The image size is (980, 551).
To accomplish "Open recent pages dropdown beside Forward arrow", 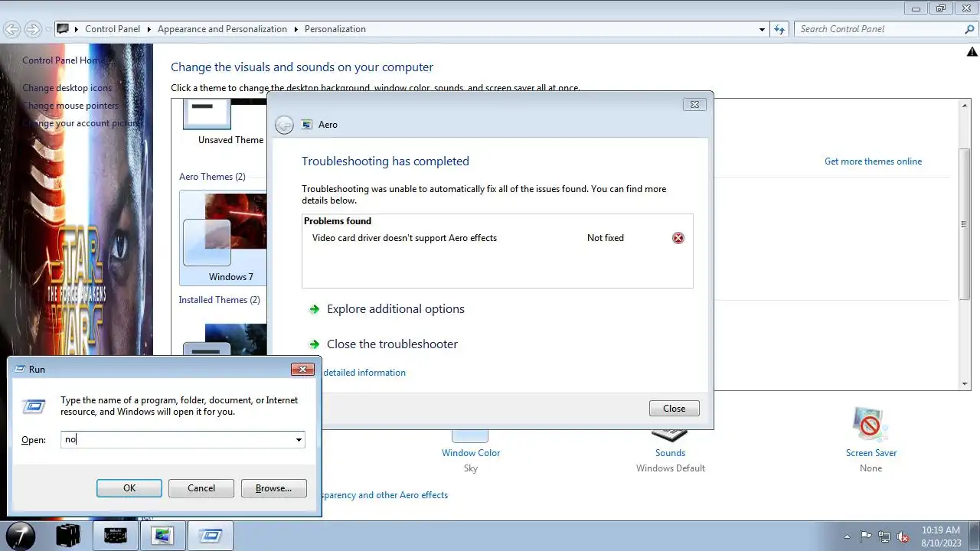I will point(48,30).
